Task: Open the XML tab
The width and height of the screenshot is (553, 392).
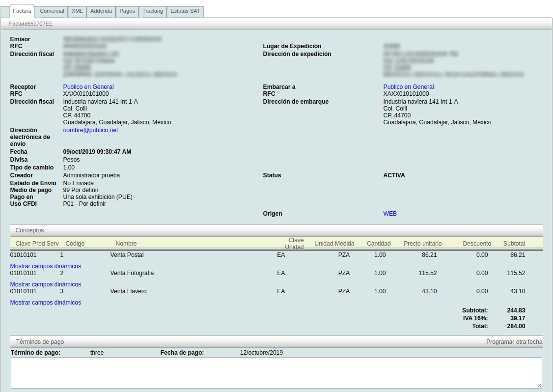Action: [77, 11]
